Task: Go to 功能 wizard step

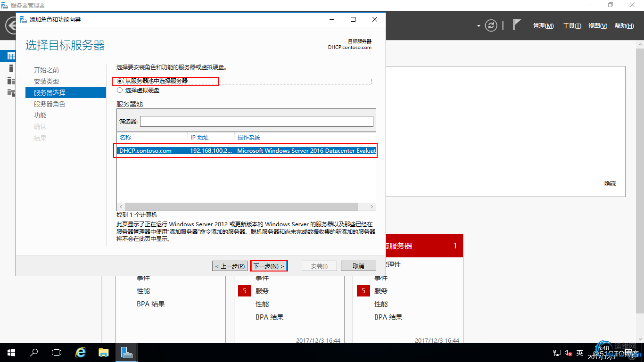Action: click(x=40, y=115)
